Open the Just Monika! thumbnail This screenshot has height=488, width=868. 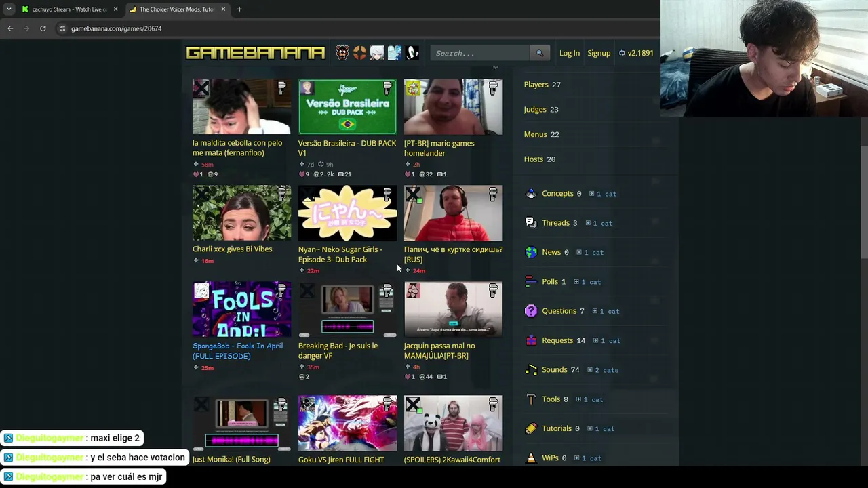pos(241,423)
